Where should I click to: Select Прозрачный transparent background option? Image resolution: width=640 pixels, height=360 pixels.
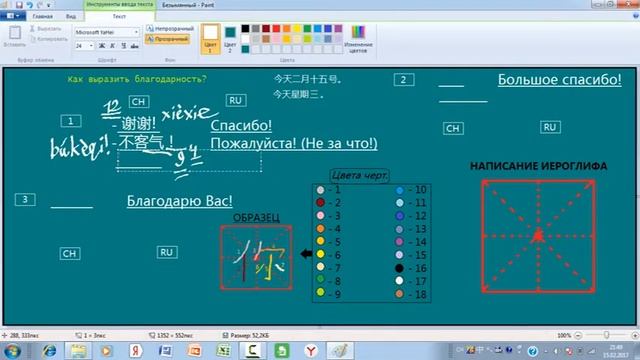click(x=168, y=39)
